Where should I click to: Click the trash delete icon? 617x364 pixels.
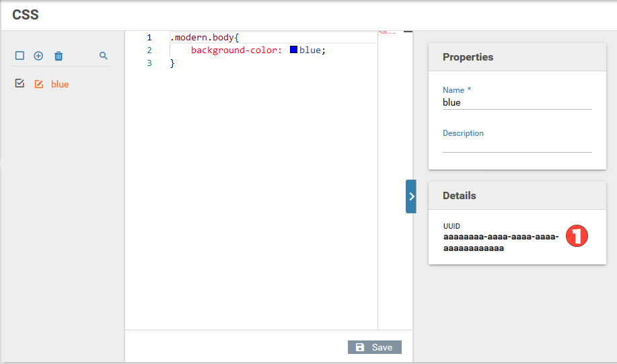click(59, 56)
